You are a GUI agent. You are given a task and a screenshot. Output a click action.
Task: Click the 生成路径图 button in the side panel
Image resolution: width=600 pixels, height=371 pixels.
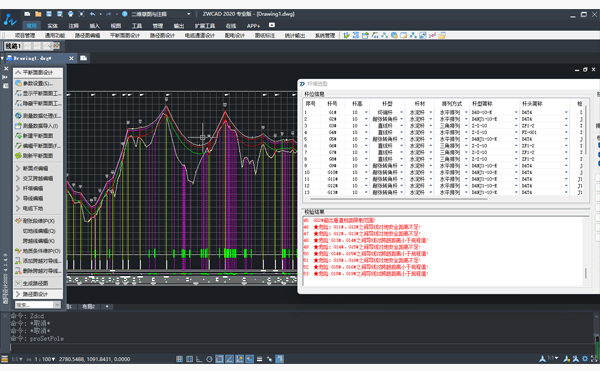[x=35, y=283]
